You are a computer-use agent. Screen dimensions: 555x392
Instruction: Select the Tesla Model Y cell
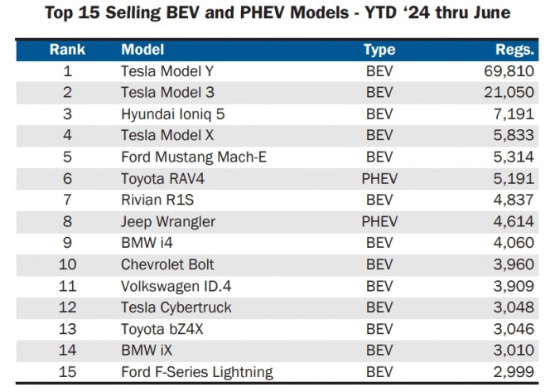pos(167,71)
